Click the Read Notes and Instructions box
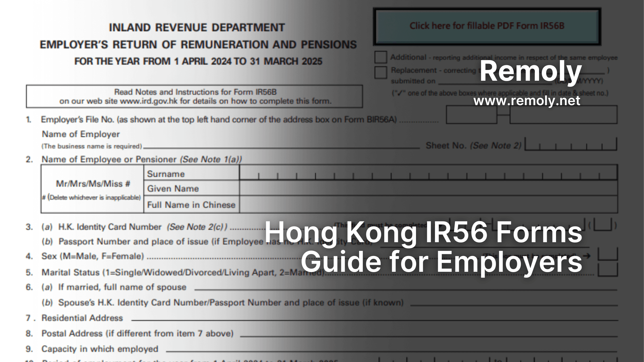644x362 pixels. [x=195, y=97]
